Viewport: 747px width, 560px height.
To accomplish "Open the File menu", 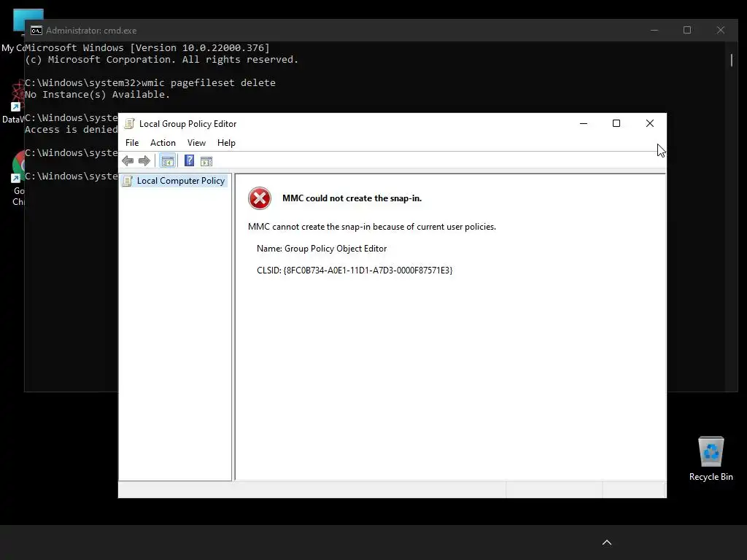I will pyautogui.click(x=132, y=143).
